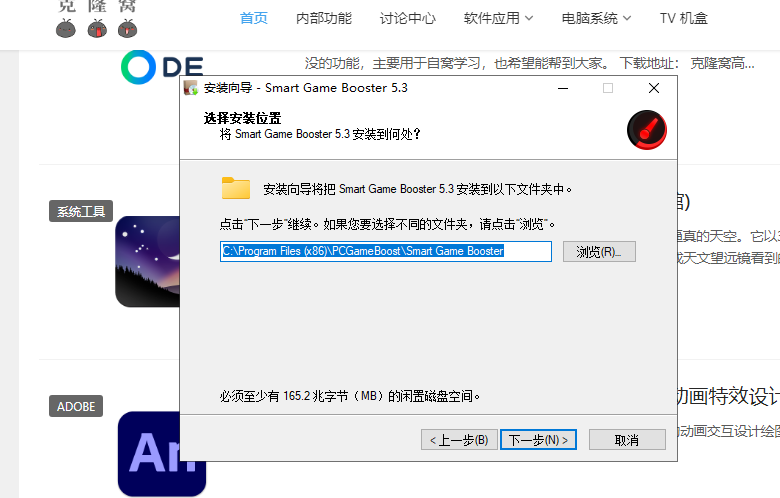
Task: Open 内部功能 navigation item
Action: pos(324,18)
